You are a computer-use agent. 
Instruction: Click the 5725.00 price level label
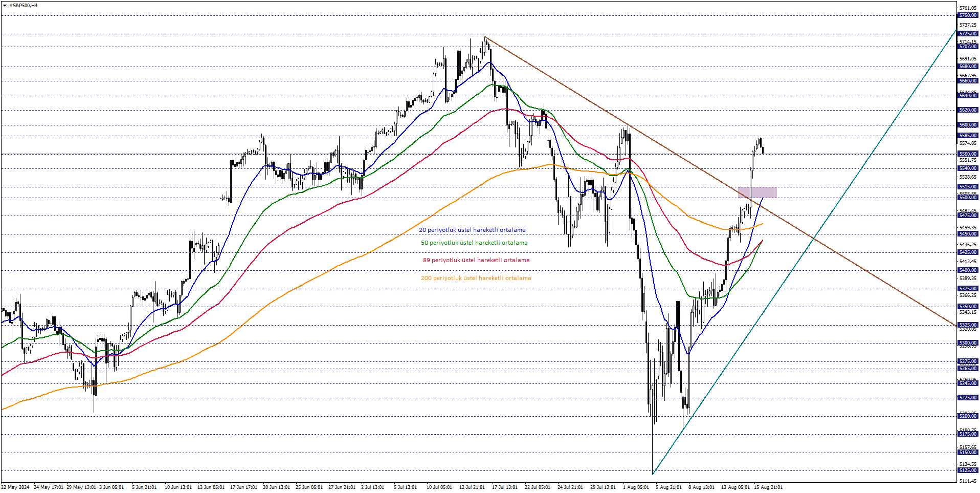click(968, 34)
